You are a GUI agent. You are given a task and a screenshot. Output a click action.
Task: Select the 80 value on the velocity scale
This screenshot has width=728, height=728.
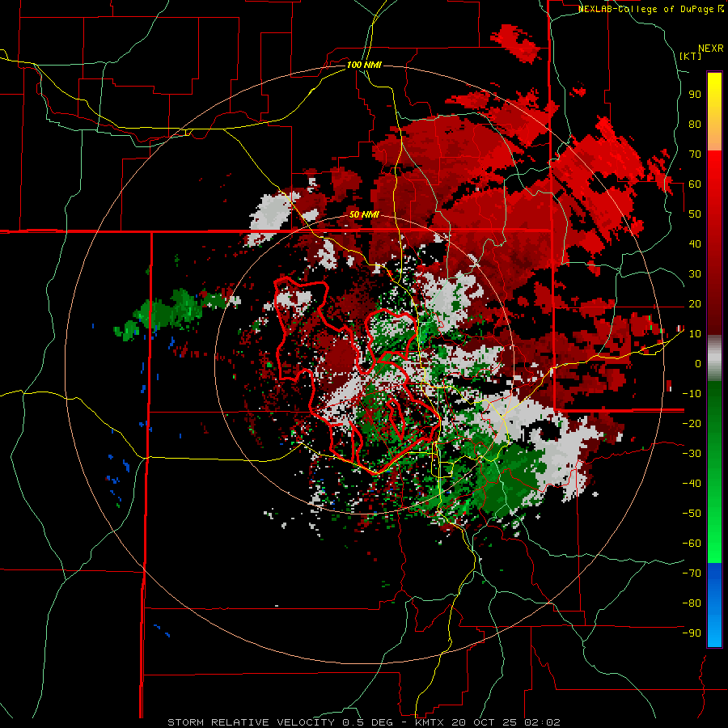point(695,124)
